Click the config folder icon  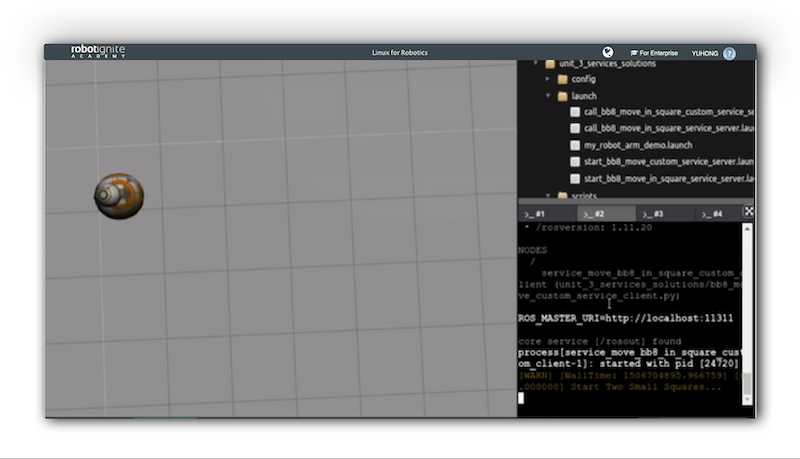click(x=563, y=79)
